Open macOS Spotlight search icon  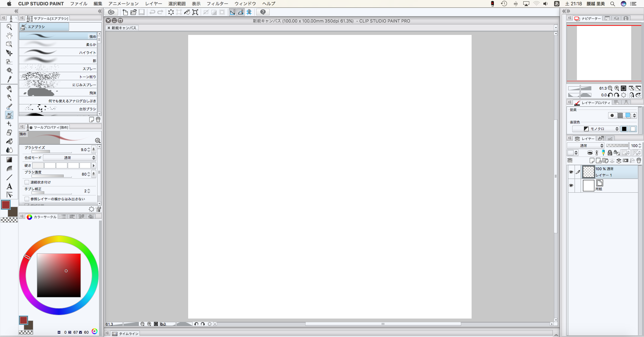[612, 4]
